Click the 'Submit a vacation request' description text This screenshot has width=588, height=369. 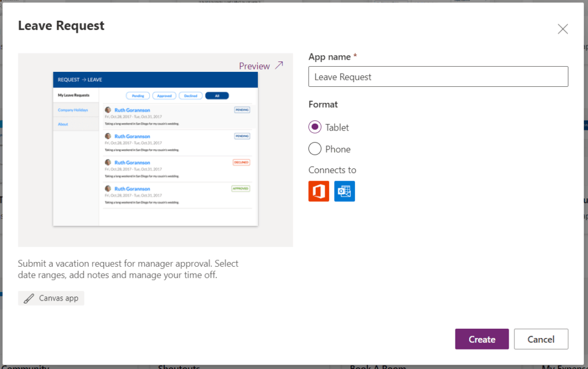coord(128,269)
